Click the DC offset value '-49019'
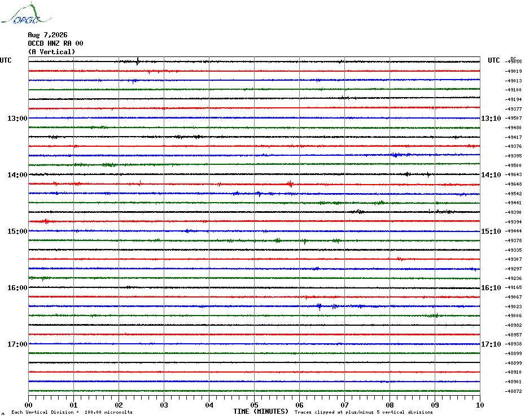The width and height of the screenshot is (525, 420). point(513,71)
